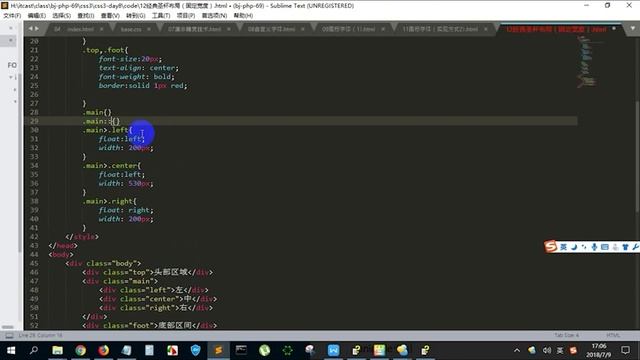
Task: Show hidden system tray icons
Action: [517, 350]
